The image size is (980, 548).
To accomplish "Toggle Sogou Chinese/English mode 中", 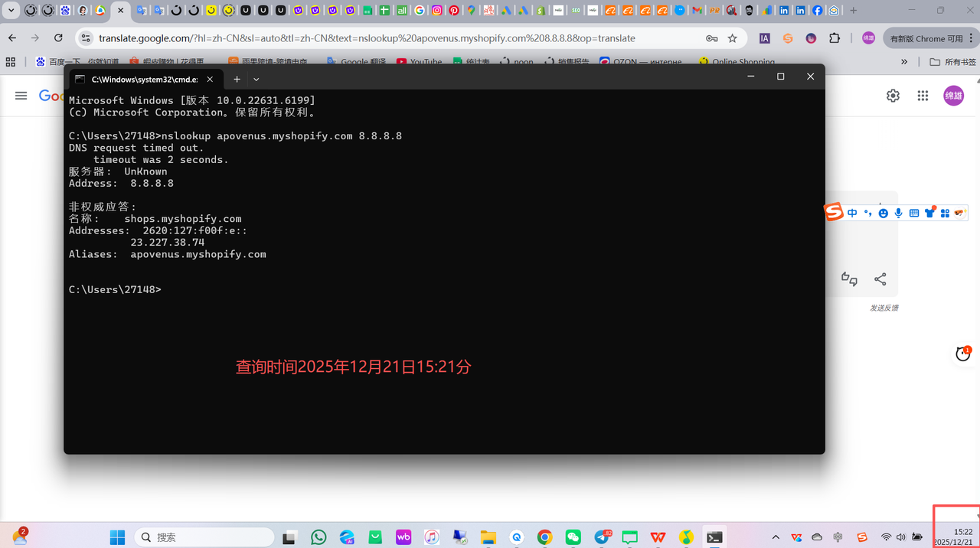I will tap(852, 214).
